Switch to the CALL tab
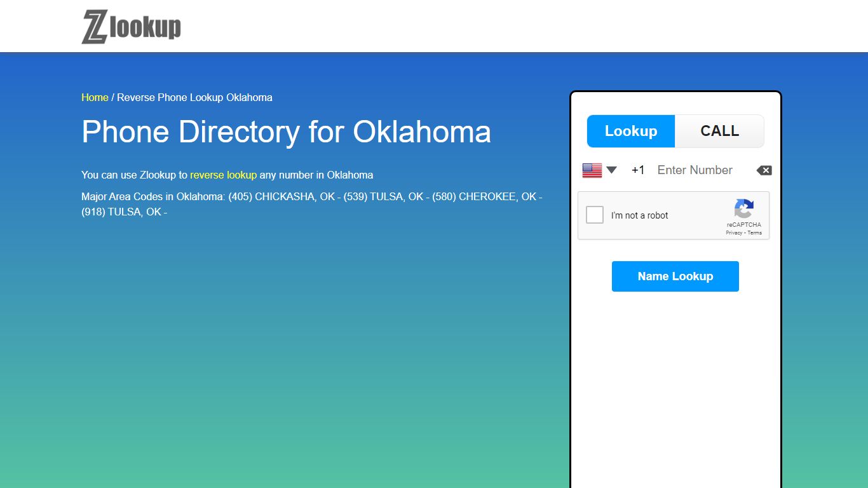This screenshot has height=488, width=868. tap(719, 131)
